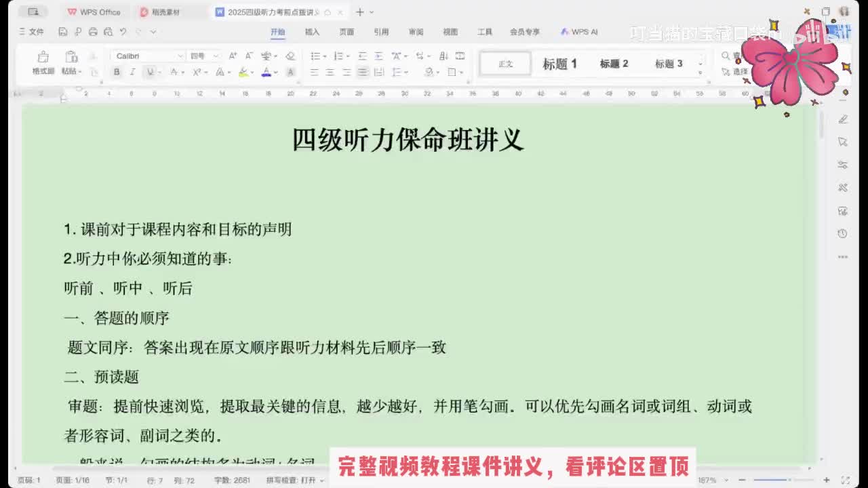Click the pen tool icon in right sidebar
Viewport: 868px width, 488px height.
[x=843, y=119]
